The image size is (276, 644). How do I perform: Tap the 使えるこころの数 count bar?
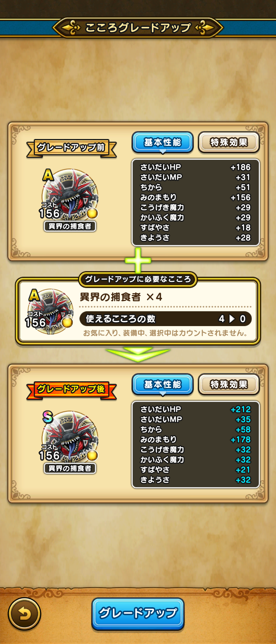point(166,319)
